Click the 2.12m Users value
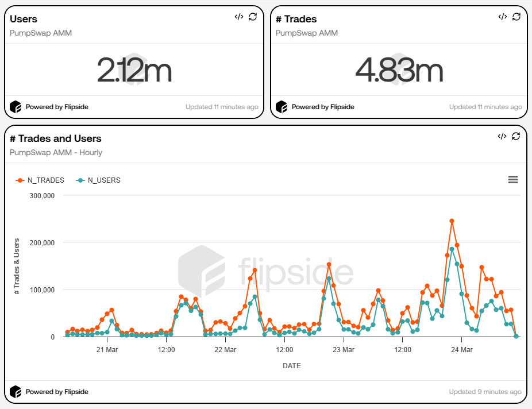 pyautogui.click(x=134, y=71)
